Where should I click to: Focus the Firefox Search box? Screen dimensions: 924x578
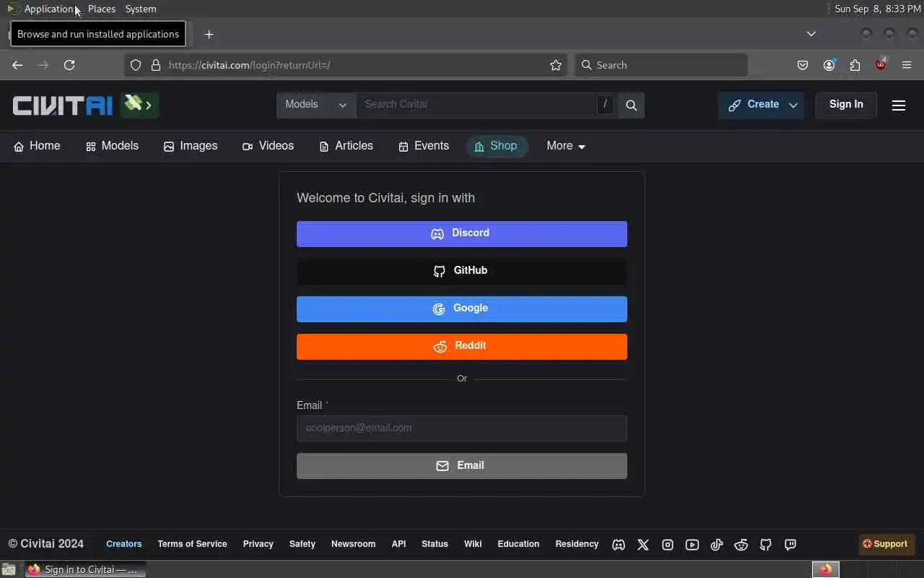(x=661, y=65)
